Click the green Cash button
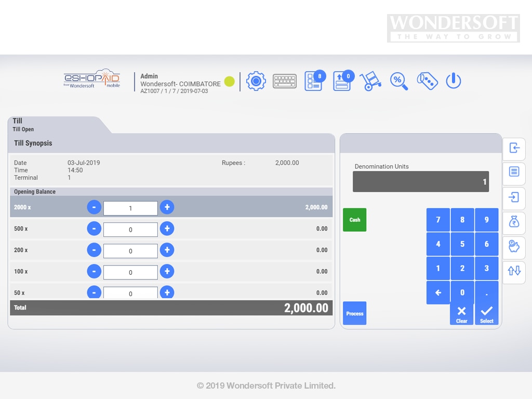 [x=354, y=220]
